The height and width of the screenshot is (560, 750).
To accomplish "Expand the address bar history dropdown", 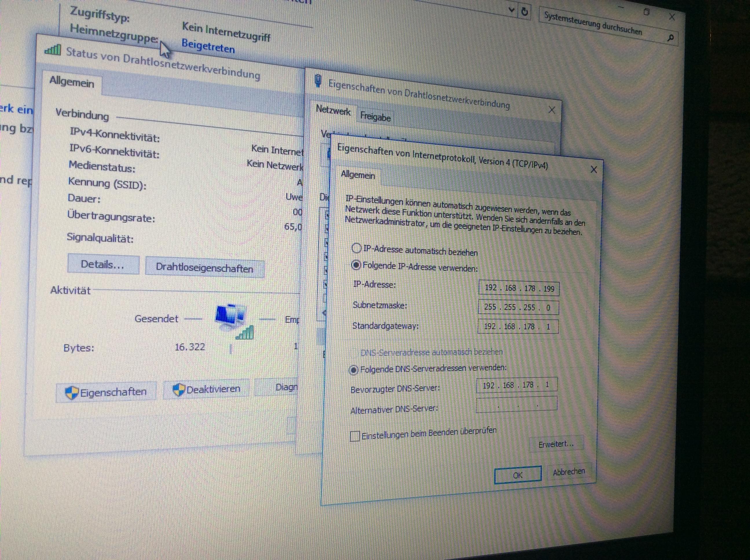I will (512, 10).
